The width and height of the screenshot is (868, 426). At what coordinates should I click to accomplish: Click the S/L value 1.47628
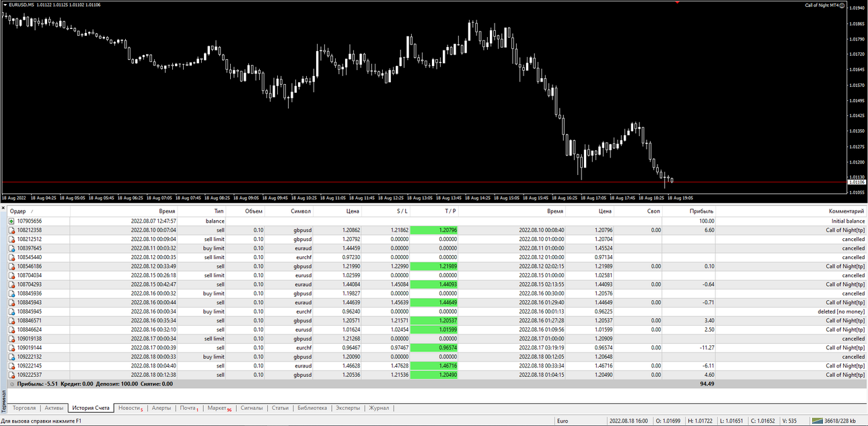400,366
